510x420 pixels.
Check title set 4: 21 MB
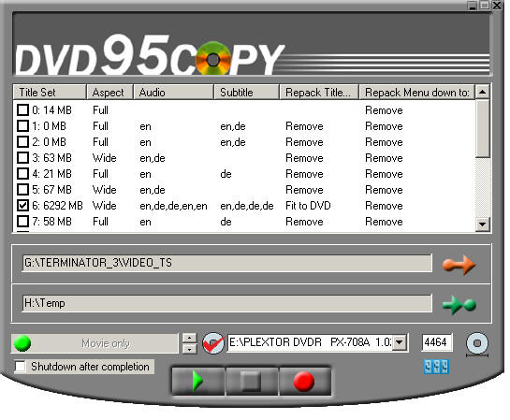tap(22, 174)
